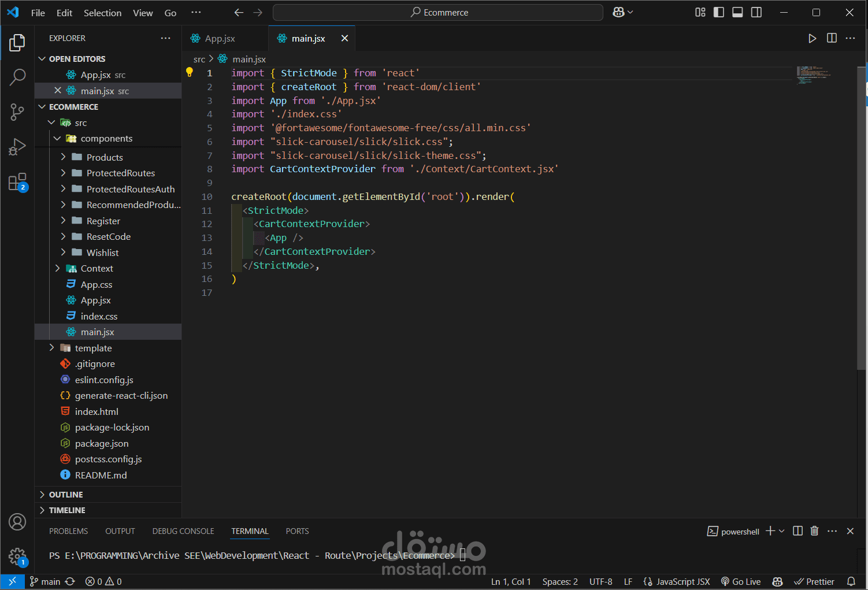Split the terminal panel
The width and height of the screenshot is (868, 590).
point(797,531)
